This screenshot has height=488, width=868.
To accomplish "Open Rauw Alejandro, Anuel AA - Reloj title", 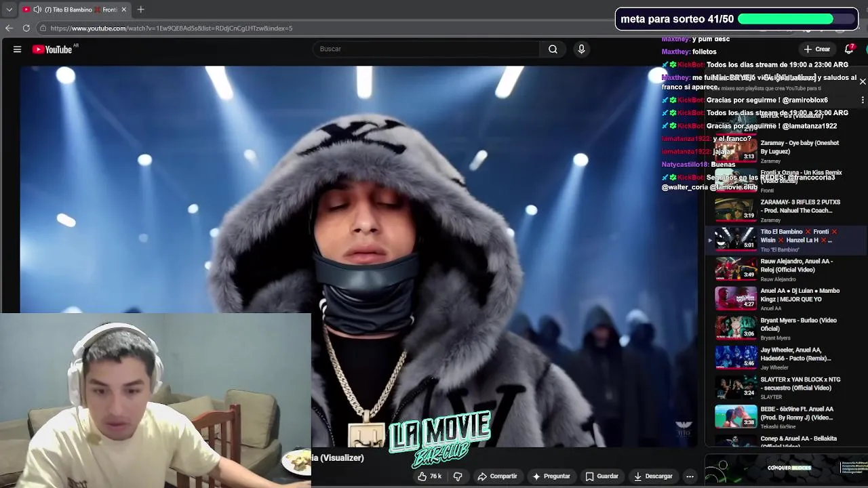I will pyautogui.click(x=797, y=265).
